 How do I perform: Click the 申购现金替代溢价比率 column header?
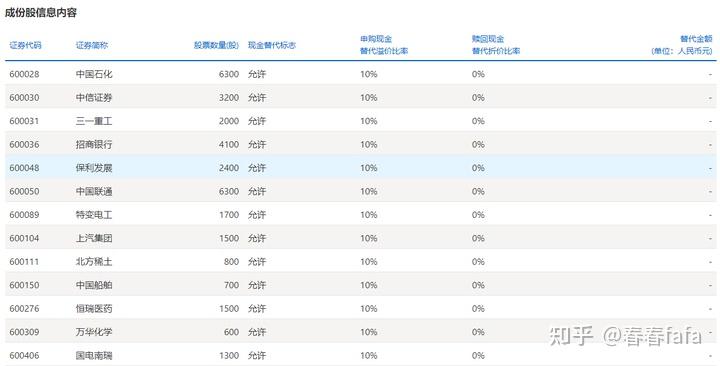tap(384, 45)
